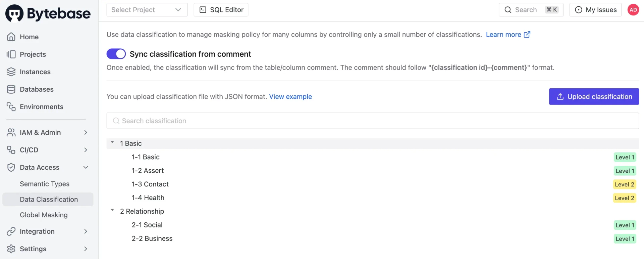Collapse the 1 Basic classification group
Screen dimensions: 644x259
[112, 142]
